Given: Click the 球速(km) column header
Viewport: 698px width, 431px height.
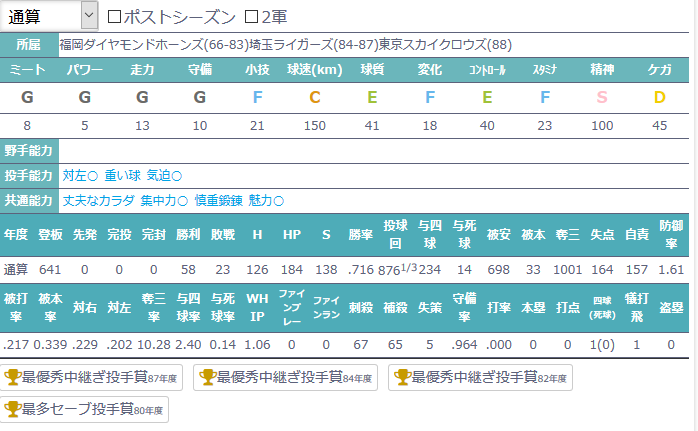Looking at the screenshot, I should (x=315, y=70).
